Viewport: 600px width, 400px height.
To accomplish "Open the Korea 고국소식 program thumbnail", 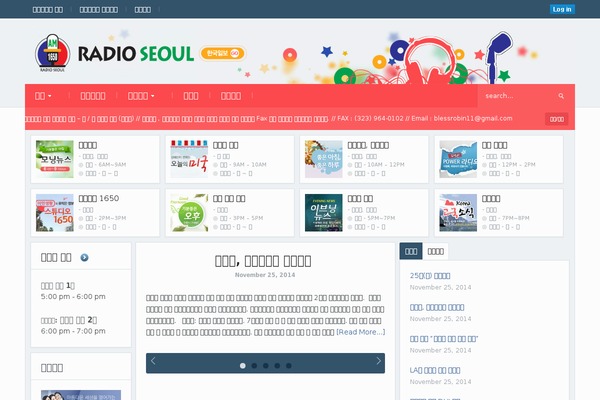I will [458, 212].
